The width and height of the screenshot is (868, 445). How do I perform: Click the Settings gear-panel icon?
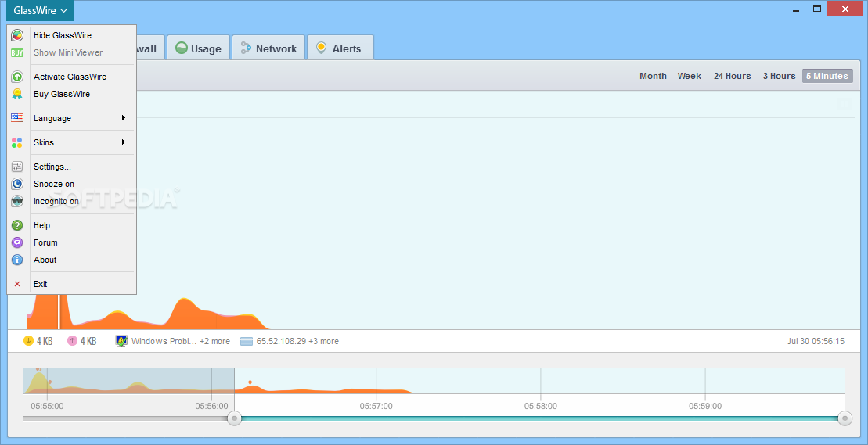click(x=17, y=167)
